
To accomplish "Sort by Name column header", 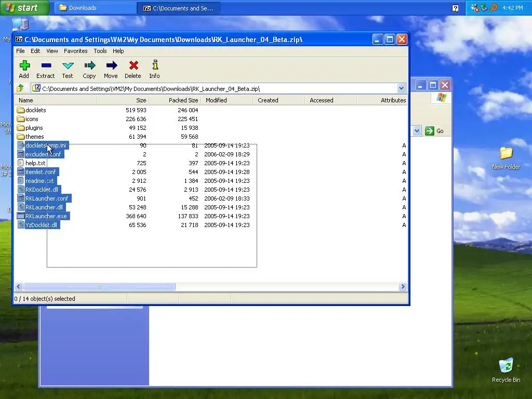I will click(x=56, y=100).
